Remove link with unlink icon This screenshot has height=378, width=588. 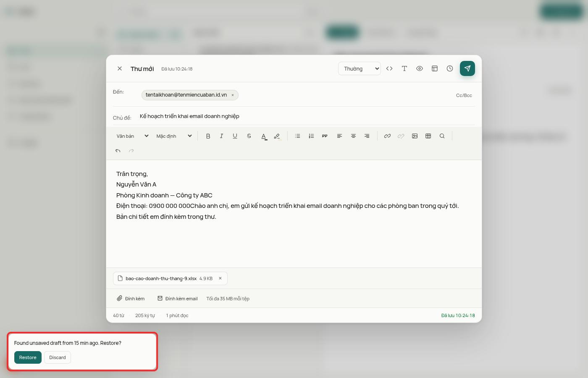[x=401, y=136]
